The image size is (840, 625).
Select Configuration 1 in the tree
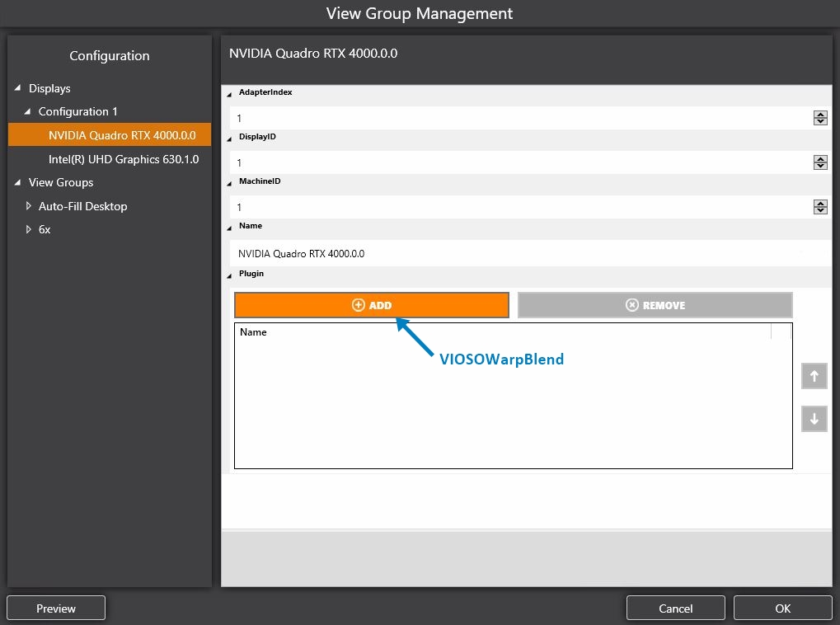pyautogui.click(x=77, y=111)
